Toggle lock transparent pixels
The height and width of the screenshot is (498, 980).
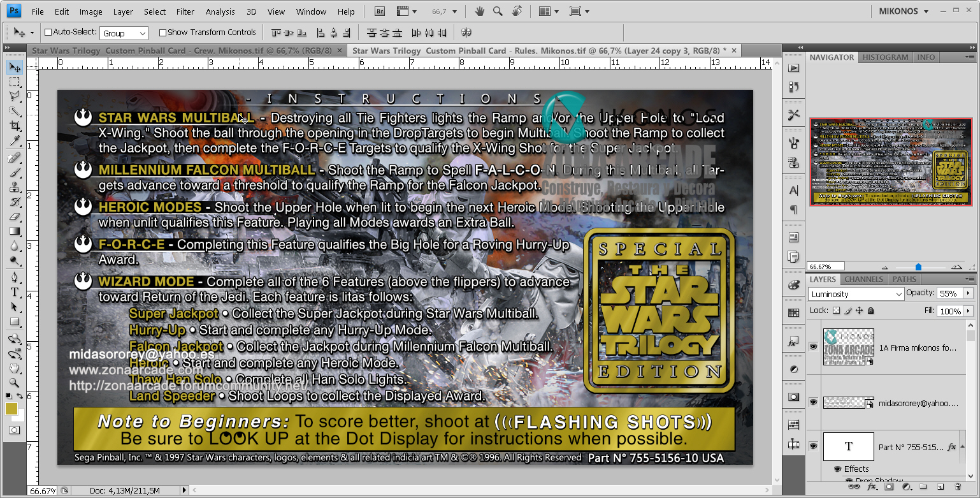point(836,311)
